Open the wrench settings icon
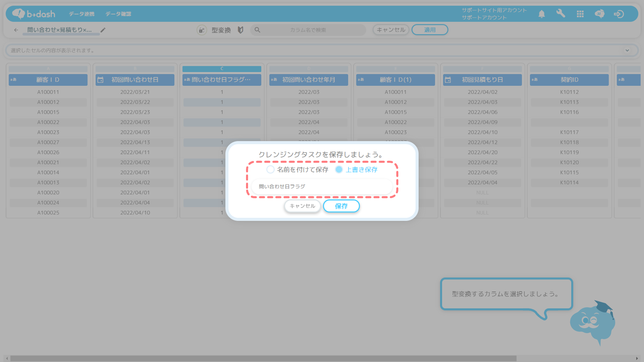Screen dimensions: 644x362 click(561, 14)
